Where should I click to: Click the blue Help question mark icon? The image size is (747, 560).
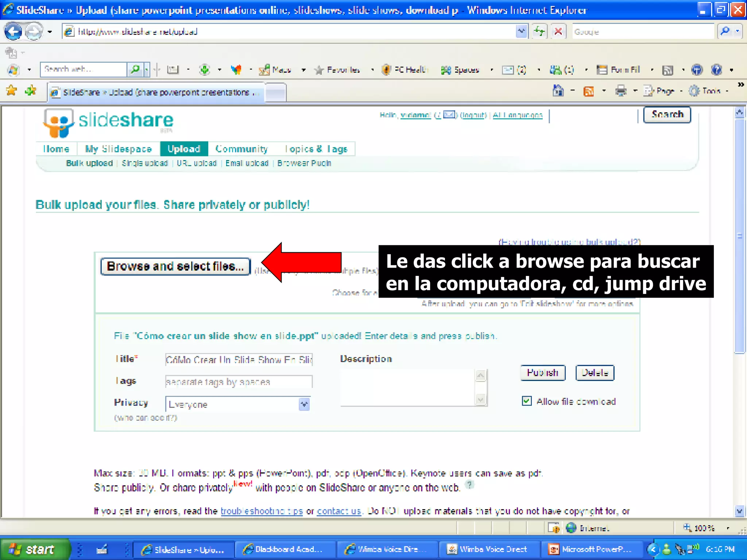pos(717,70)
